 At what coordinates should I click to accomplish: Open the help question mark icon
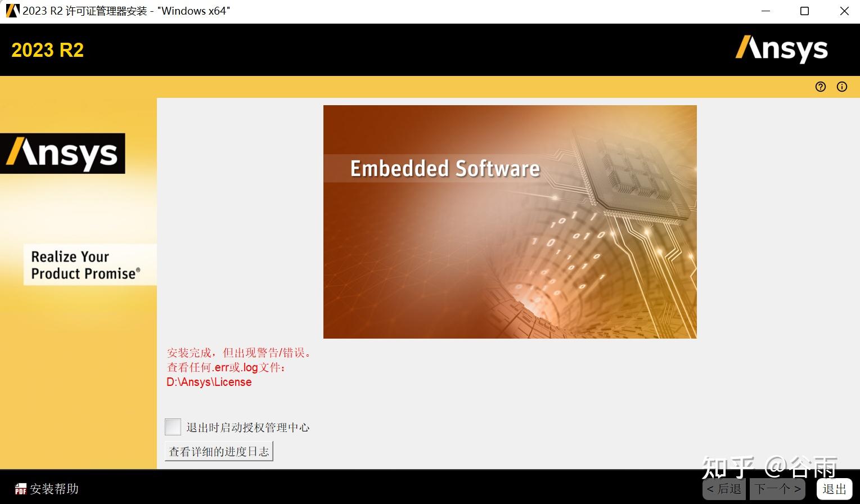pos(820,86)
